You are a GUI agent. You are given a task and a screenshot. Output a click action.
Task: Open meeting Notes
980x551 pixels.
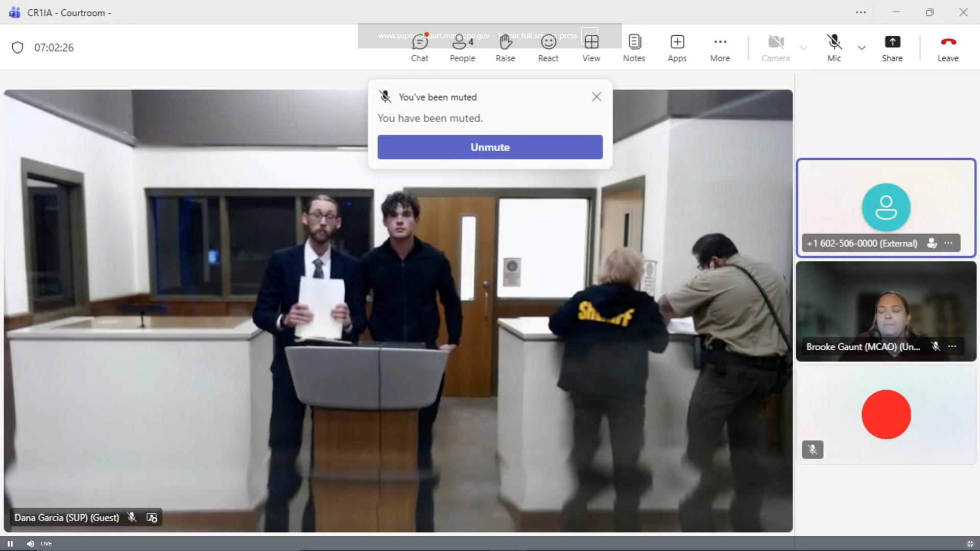point(634,47)
